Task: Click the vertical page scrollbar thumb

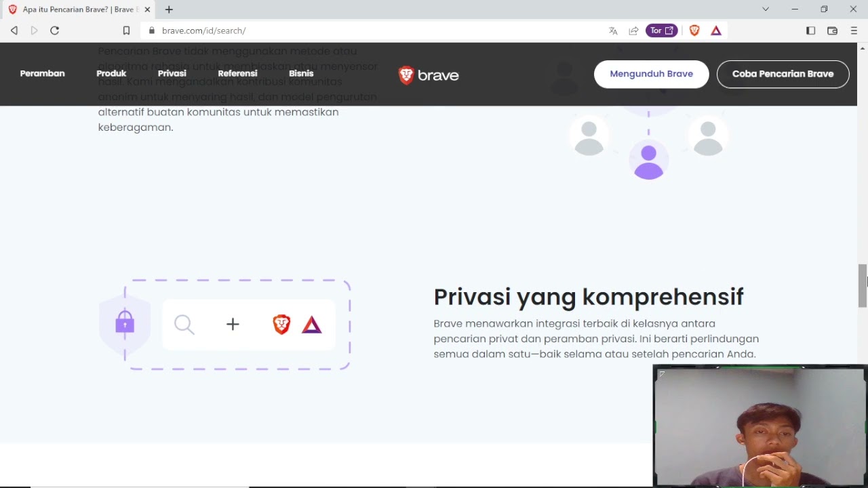Action: tap(863, 285)
